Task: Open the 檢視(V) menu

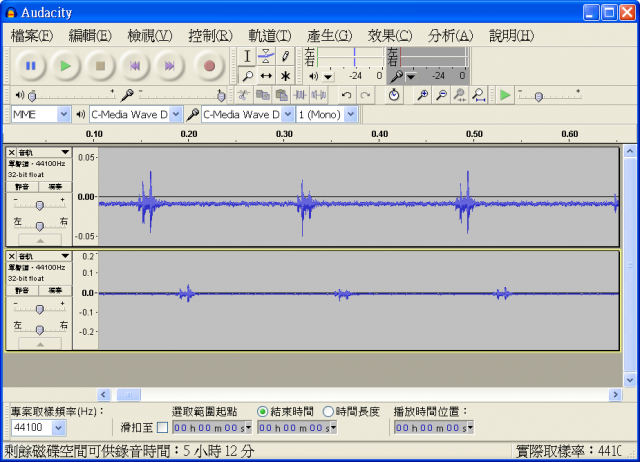Action: [150, 36]
